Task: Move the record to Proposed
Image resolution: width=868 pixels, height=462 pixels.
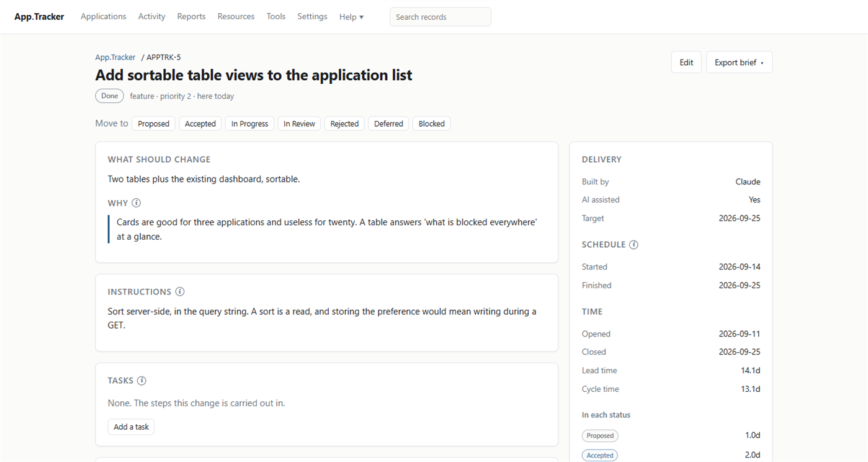Action: [x=153, y=124]
